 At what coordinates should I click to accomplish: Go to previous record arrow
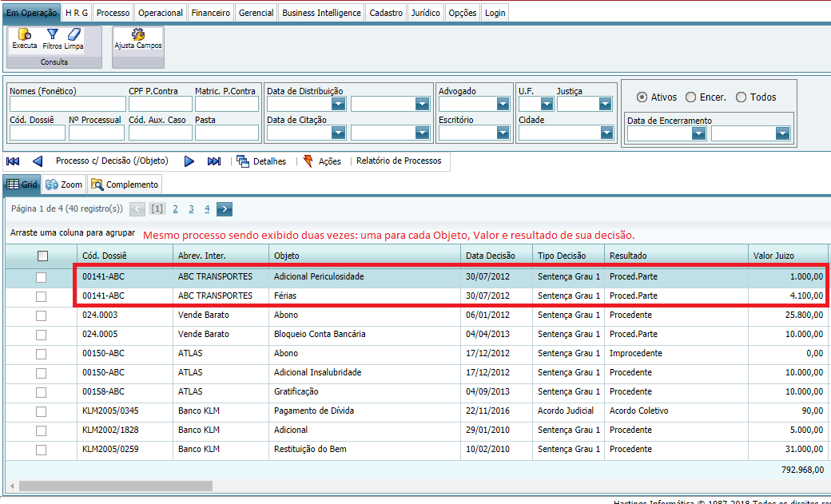(37, 161)
